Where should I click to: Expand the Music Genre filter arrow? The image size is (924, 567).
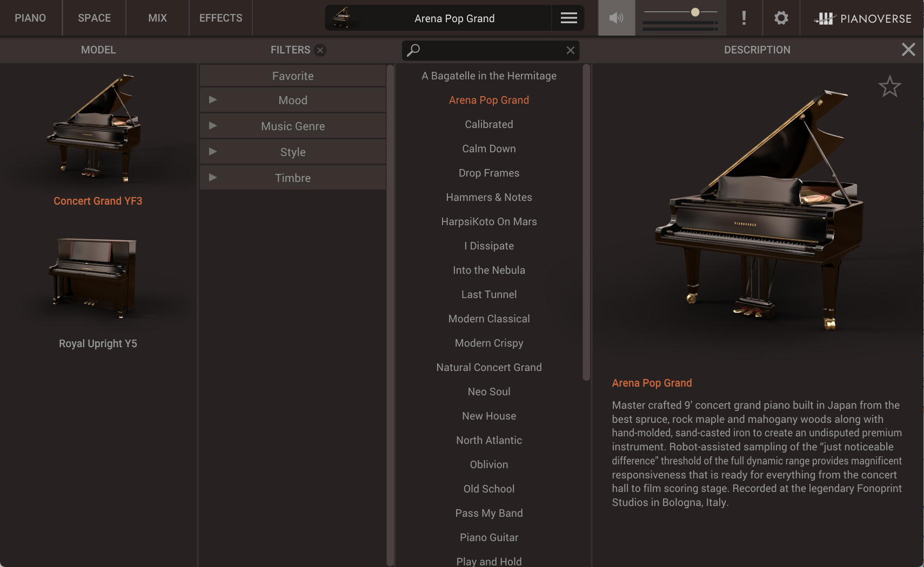(213, 126)
